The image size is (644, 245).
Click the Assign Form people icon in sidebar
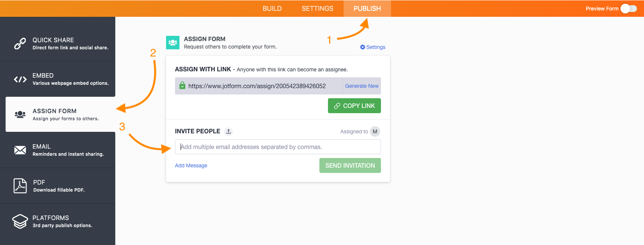20,115
